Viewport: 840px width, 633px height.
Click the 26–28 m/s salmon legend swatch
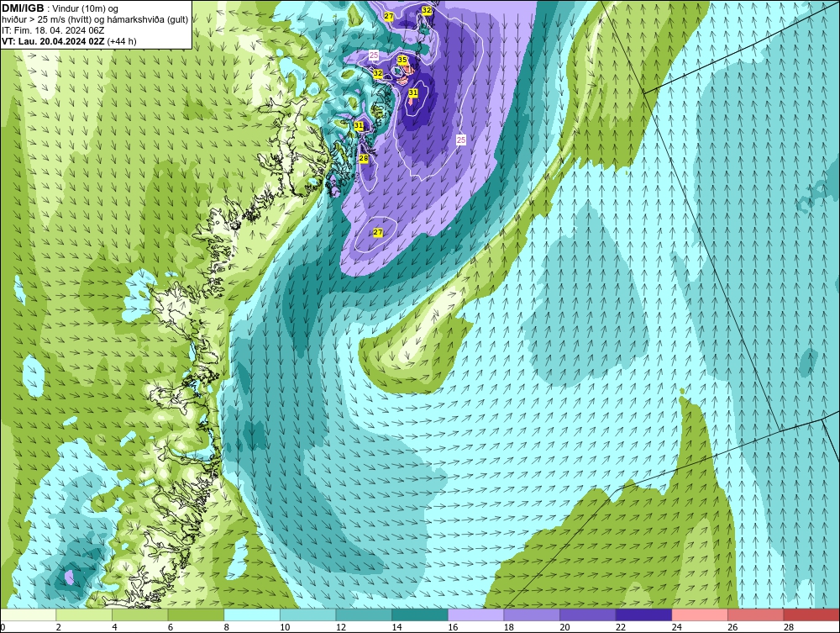point(756,615)
